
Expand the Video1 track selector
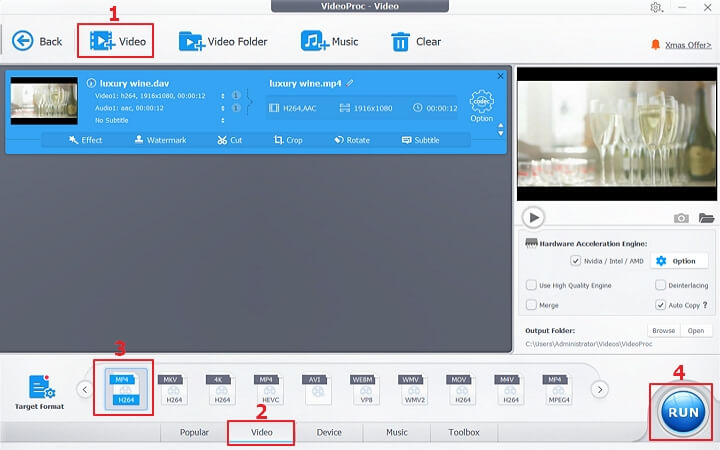[223, 96]
